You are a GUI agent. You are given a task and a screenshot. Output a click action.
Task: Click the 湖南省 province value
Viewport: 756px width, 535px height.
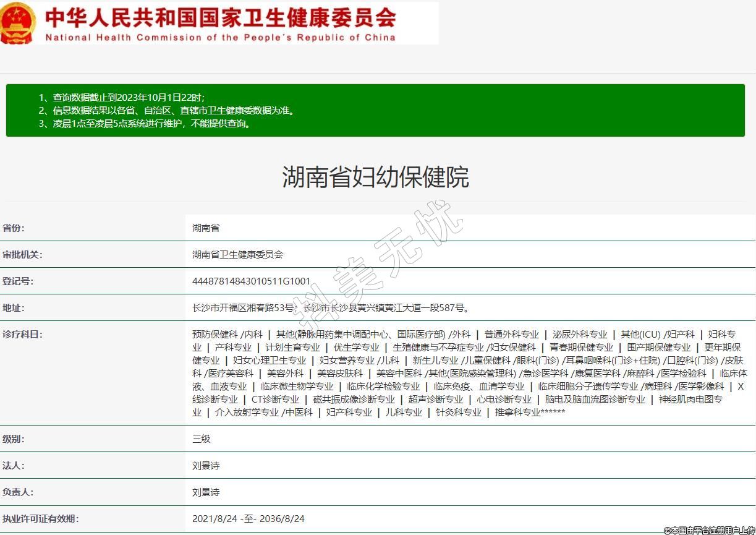pyautogui.click(x=206, y=228)
